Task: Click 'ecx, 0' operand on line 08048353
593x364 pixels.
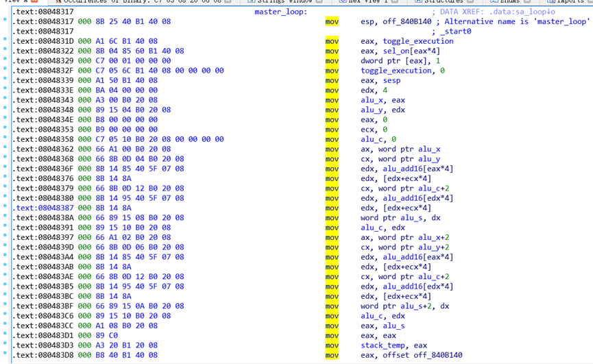Action: (x=374, y=130)
